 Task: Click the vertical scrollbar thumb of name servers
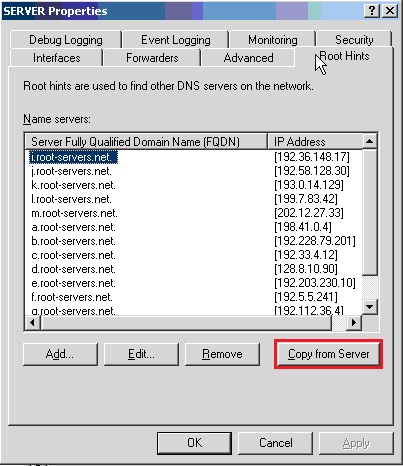[x=369, y=212]
